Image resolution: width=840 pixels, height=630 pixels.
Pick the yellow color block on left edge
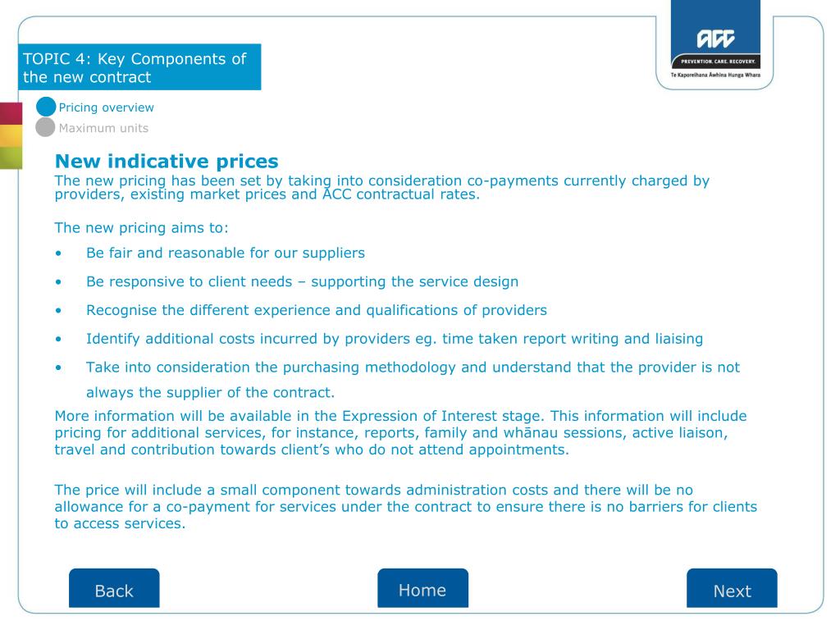click(11, 135)
